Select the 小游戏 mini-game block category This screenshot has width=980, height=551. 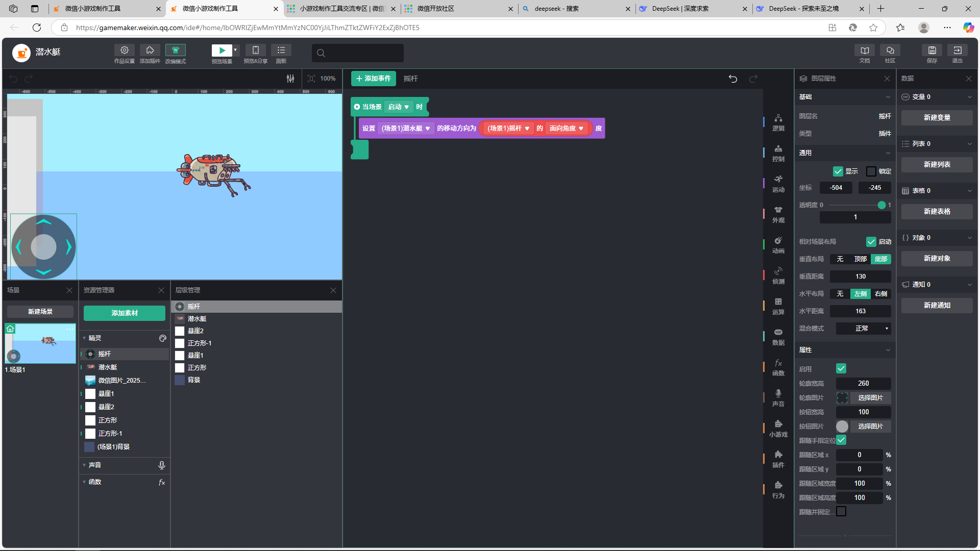coord(778,429)
